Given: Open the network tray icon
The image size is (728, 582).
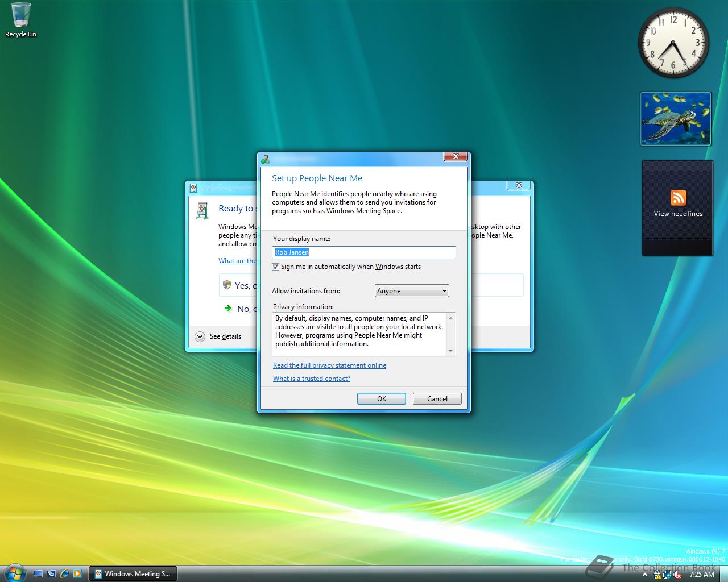Looking at the screenshot, I should pyautogui.click(x=667, y=575).
